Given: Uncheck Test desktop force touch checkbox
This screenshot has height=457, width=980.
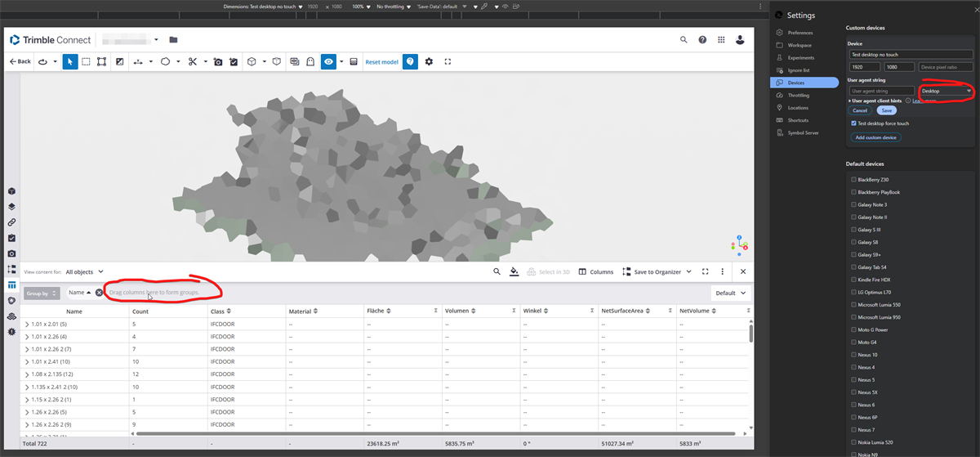Looking at the screenshot, I should [853, 123].
